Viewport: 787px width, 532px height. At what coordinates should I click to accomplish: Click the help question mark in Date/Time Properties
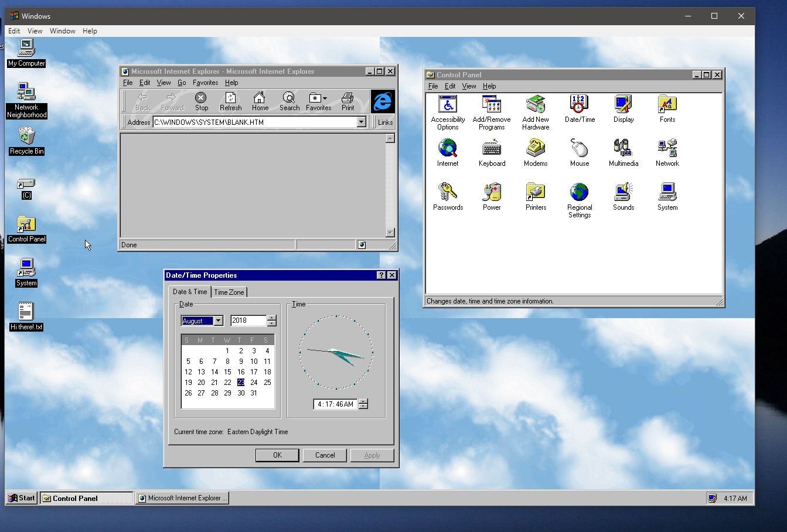[381, 275]
